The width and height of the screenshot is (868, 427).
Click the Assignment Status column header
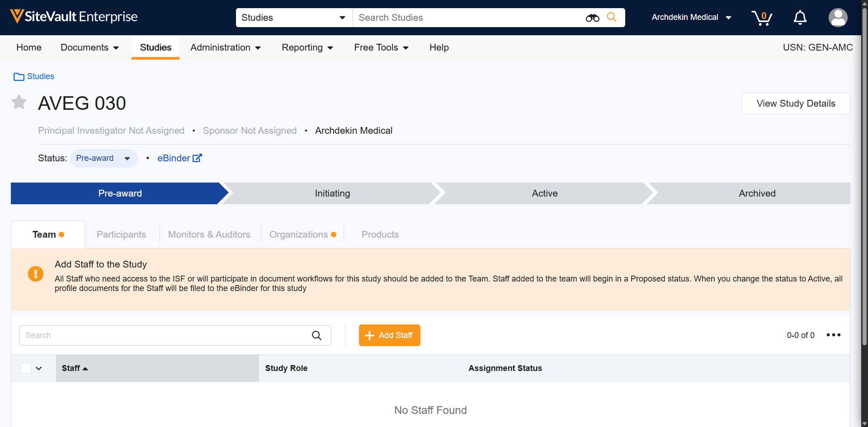[564, 368]
